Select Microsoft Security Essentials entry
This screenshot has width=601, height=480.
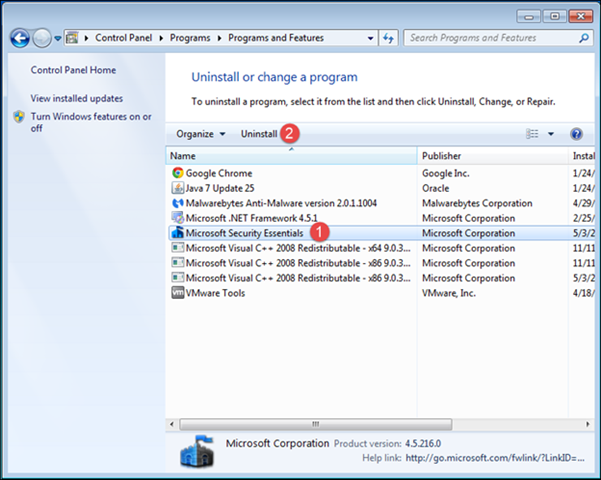245,233
